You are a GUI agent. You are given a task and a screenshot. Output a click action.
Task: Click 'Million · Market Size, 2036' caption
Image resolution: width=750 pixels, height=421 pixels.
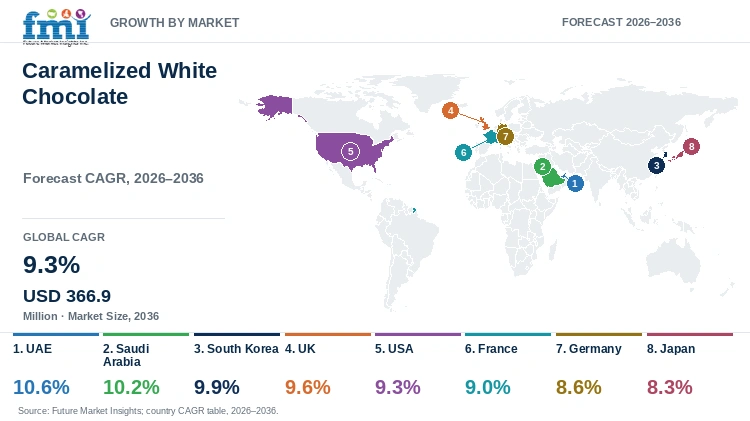pos(91,316)
